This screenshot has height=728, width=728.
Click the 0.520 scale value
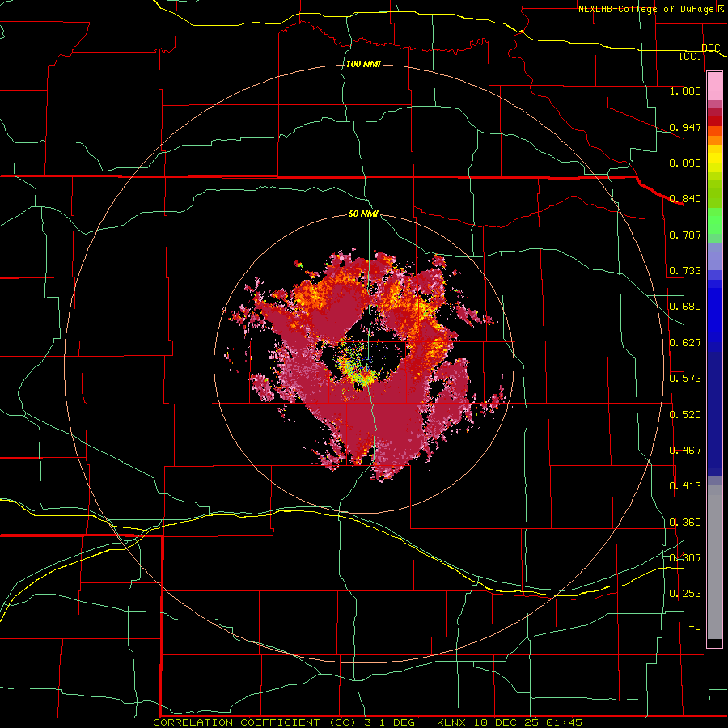tap(685, 415)
